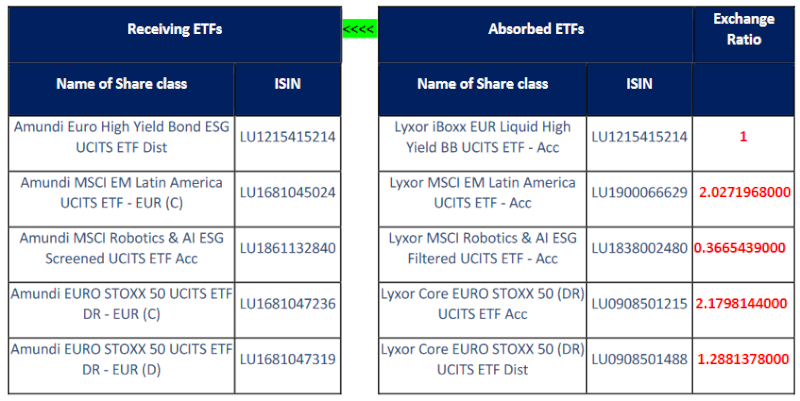This screenshot has height=401, width=800.
Task: Click the exchange ratio 2.0271968000
Action: point(743,192)
